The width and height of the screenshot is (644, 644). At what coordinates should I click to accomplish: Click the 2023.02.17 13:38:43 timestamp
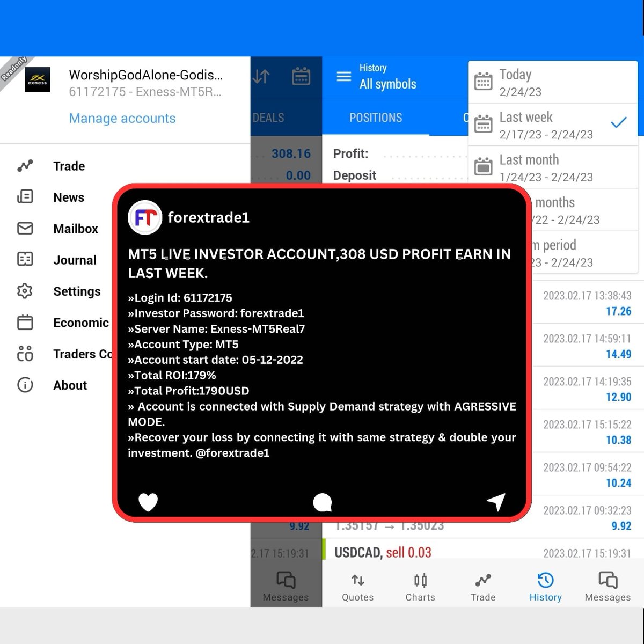click(x=587, y=296)
